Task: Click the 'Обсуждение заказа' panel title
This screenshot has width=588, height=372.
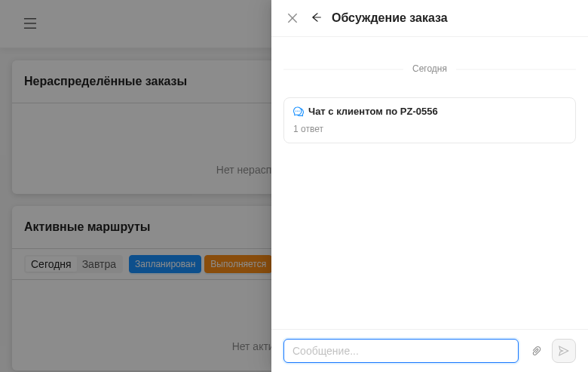Action: [389, 18]
